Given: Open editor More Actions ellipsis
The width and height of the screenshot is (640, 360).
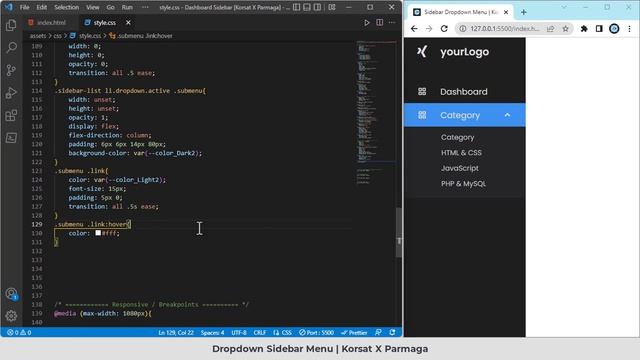Looking at the screenshot, I should coord(392,23).
